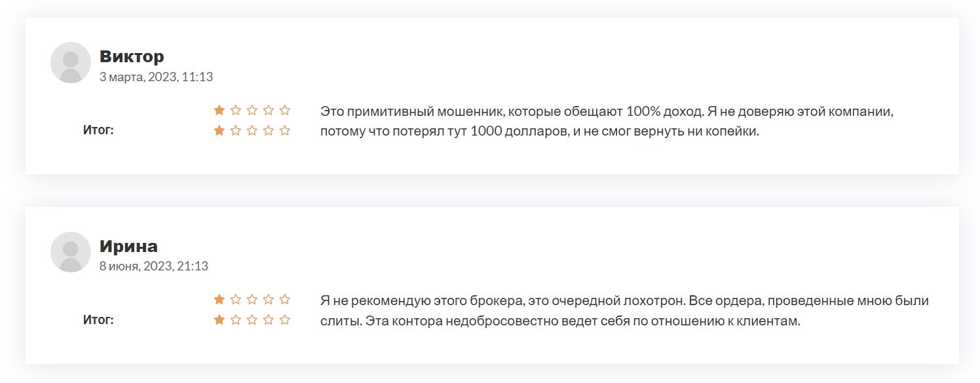Click Виктор's review text about losing 1000 долларов
Viewport: 980px width, 383px height.
tap(538, 131)
